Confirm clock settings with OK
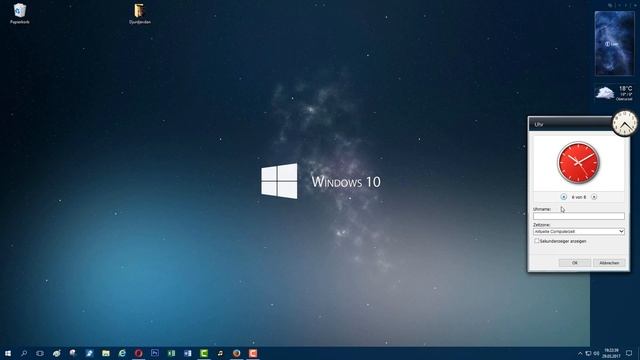This screenshot has height=360, width=640. click(575, 263)
